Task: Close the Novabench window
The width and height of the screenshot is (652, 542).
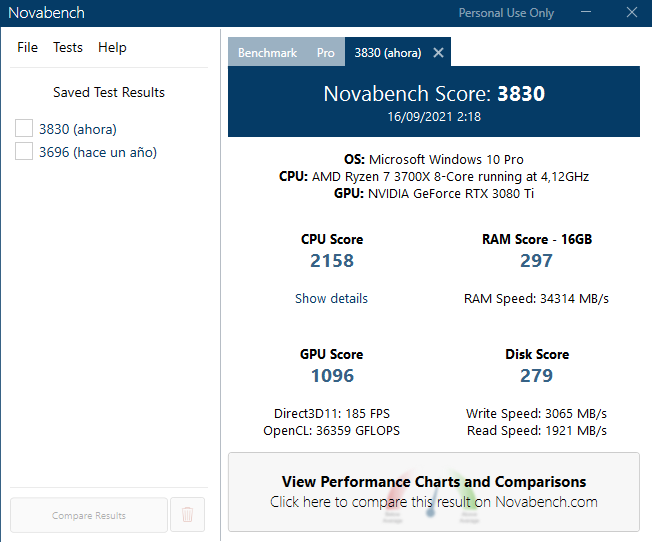Action: [x=632, y=12]
